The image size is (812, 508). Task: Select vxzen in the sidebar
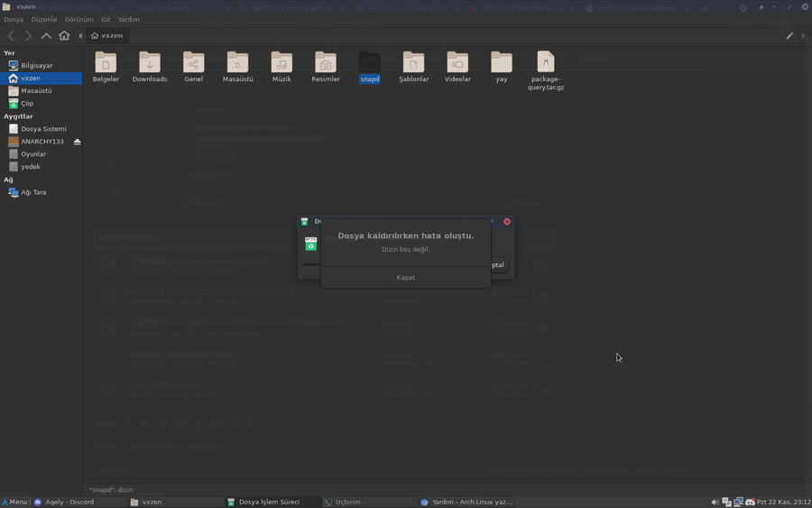(41, 79)
